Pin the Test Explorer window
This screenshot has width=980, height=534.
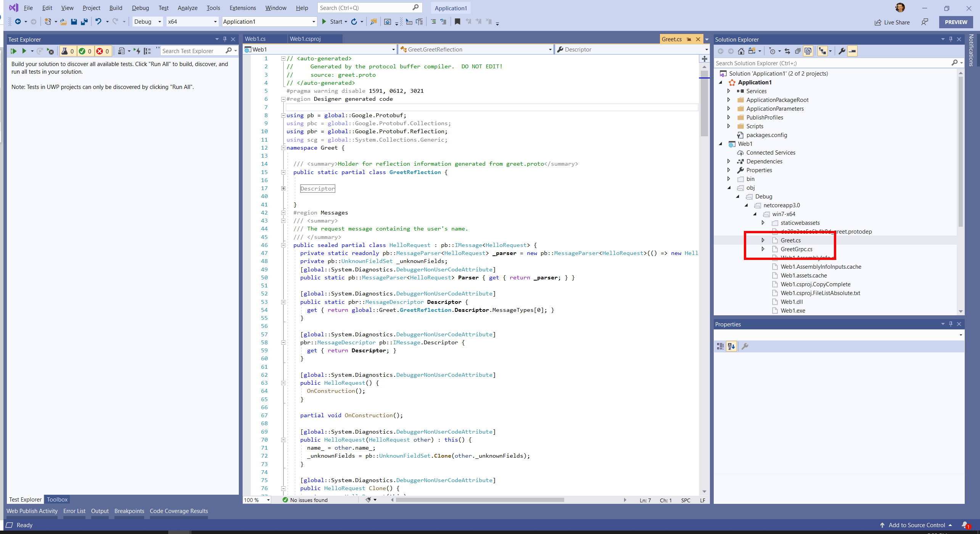[x=224, y=39]
